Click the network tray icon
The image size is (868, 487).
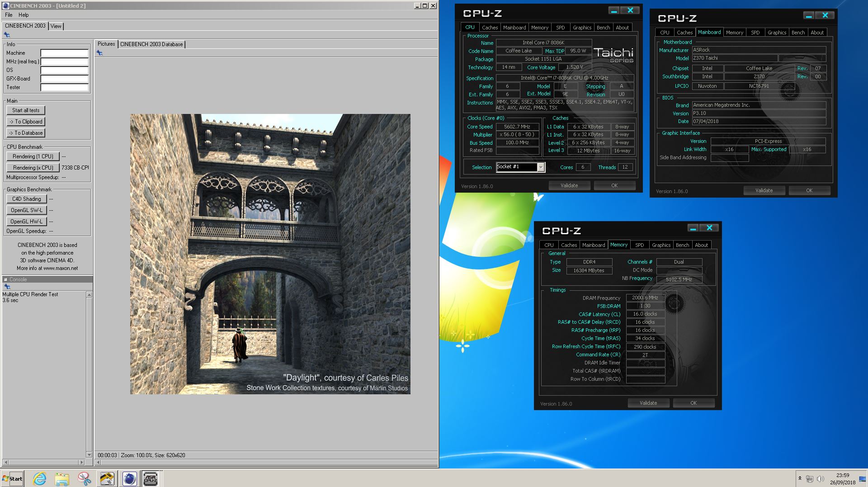point(810,479)
